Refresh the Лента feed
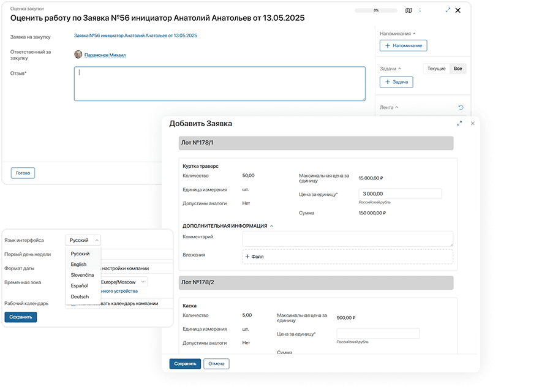Image resolution: width=539 pixels, height=392 pixels. tap(461, 107)
